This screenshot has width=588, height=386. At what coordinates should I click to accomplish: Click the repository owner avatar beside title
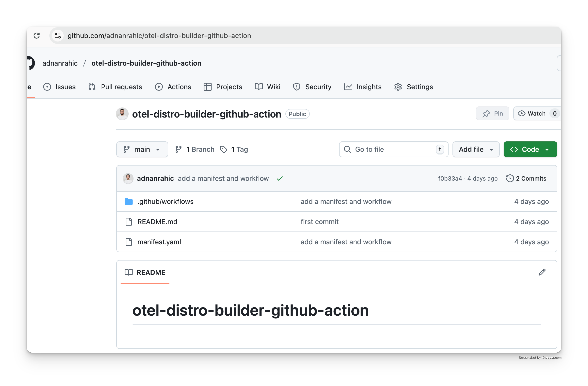pyautogui.click(x=122, y=114)
